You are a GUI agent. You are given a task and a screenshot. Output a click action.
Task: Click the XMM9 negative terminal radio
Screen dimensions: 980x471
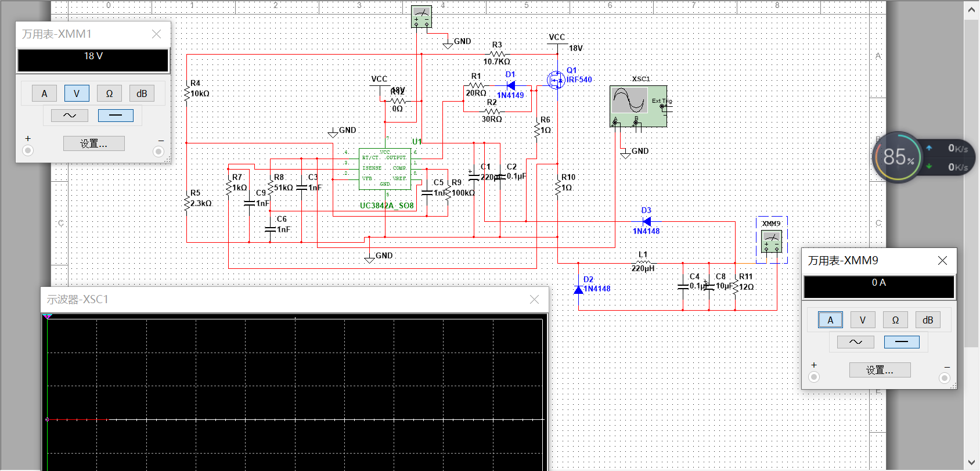(944, 377)
